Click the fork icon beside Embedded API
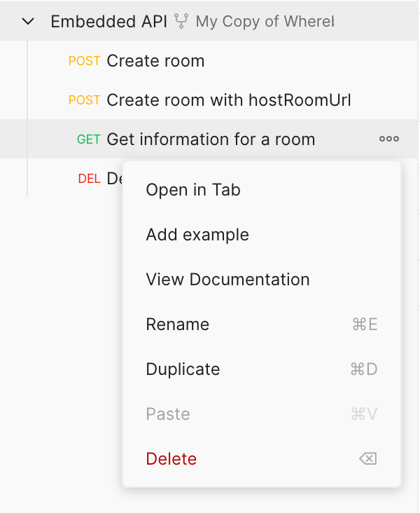This screenshot has height=513, width=420. pos(181,21)
